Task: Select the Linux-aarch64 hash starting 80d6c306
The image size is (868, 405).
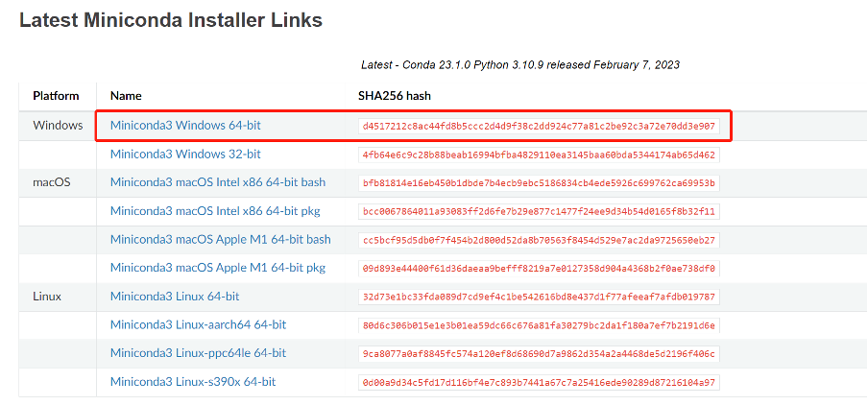Action: click(x=539, y=325)
